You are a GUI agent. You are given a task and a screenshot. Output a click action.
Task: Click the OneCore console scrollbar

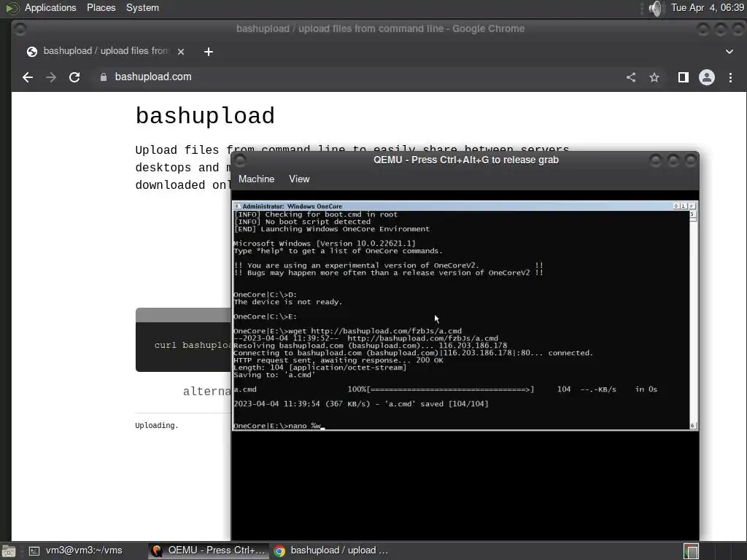693,320
